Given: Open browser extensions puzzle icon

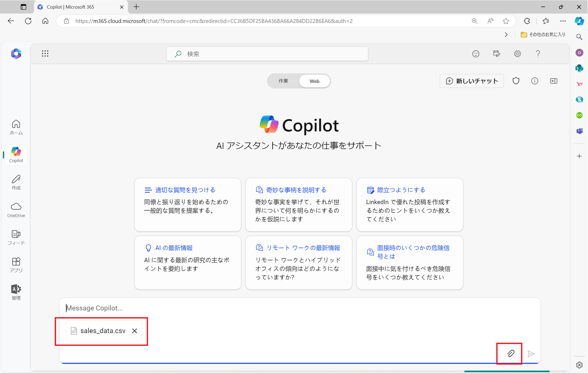Looking at the screenshot, I should pos(527,21).
